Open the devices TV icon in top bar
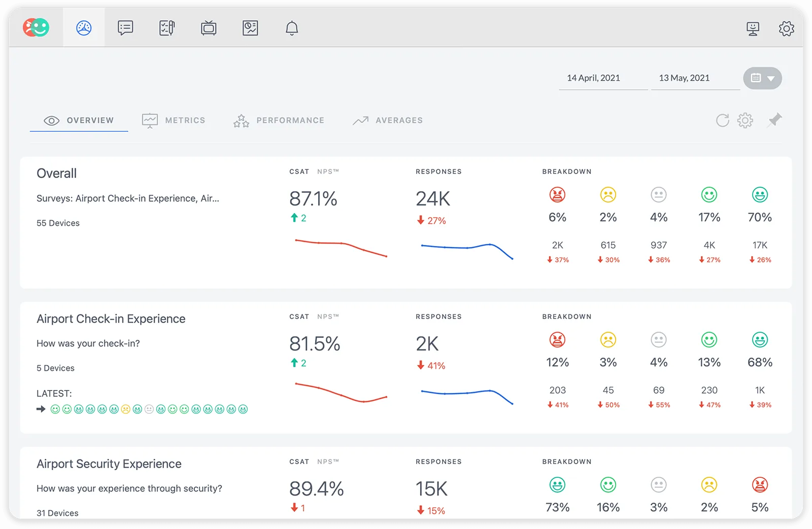812x529 pixels. coord(209,28)
